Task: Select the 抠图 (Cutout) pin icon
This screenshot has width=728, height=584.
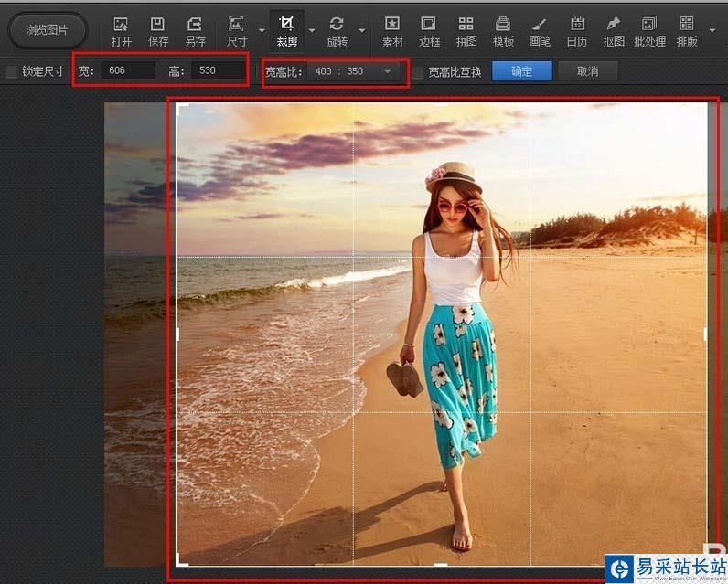Action: point(613,30)
